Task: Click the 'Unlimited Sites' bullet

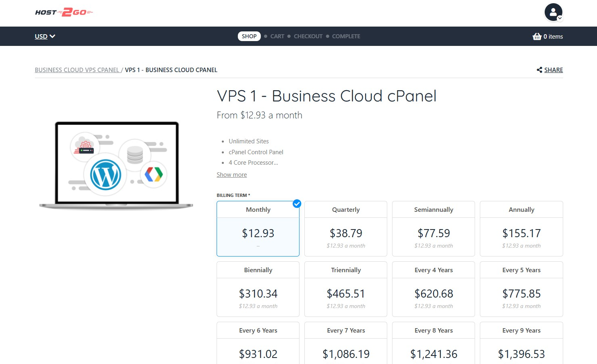Action: pos(249,141)
